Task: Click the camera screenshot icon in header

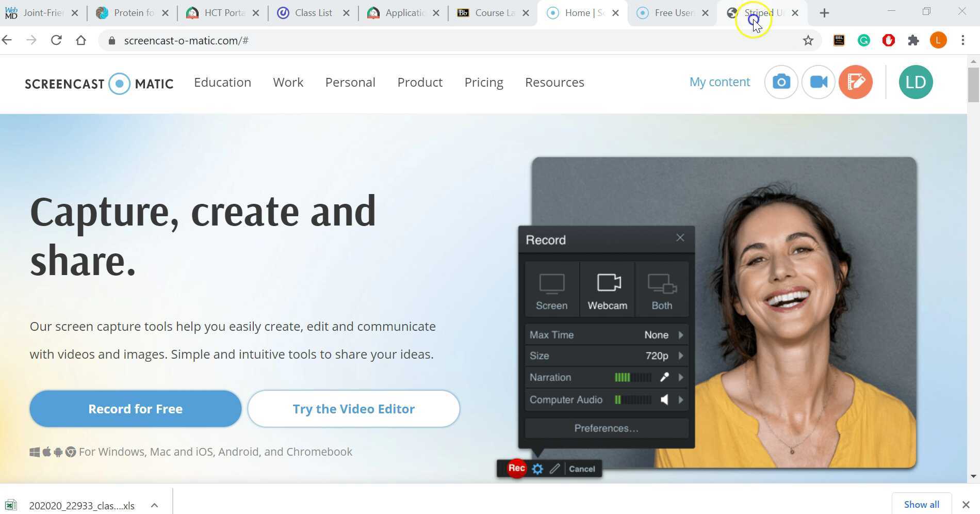Action: 781,82
